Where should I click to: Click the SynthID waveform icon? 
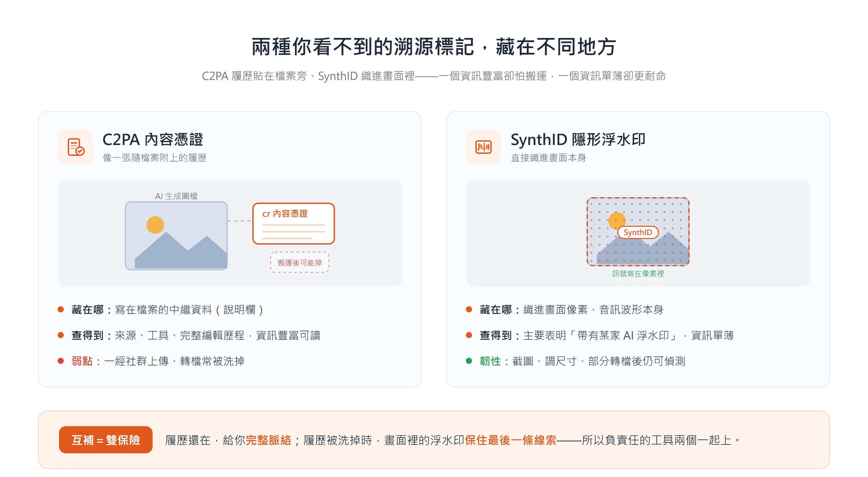coord(484,147)
